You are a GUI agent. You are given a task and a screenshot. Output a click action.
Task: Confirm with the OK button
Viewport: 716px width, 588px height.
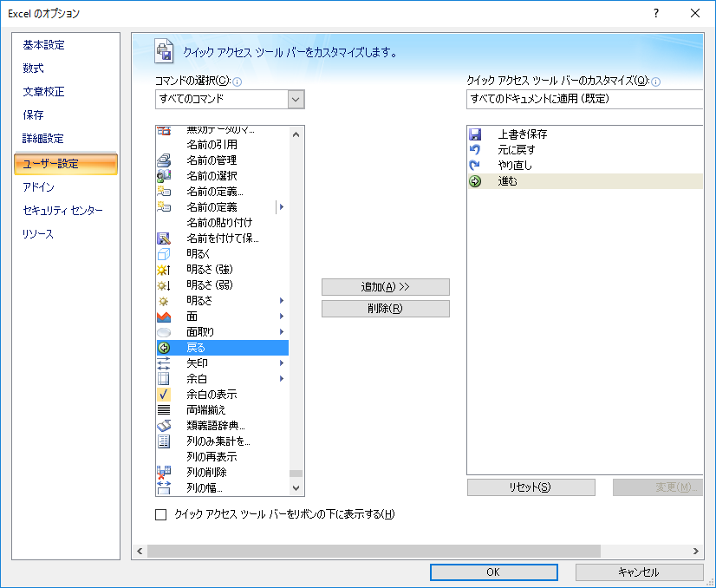(x=493, y=572)
